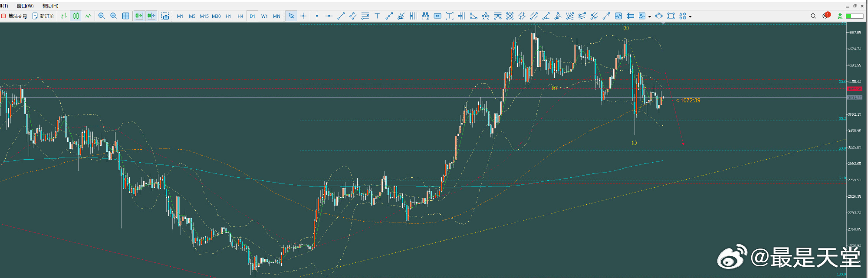Screen dimensions: 868x278
Task: Select the rectangle shape tool
Action: point(671,16)
